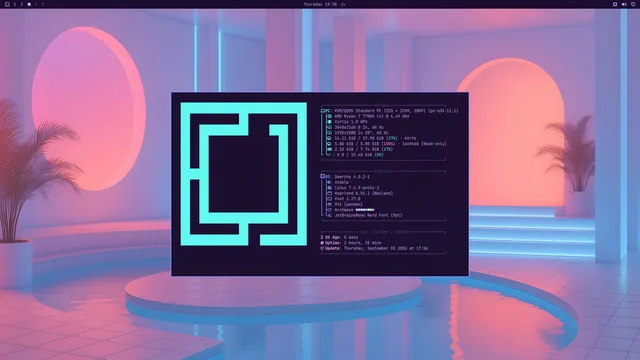640x360 pixels.
Task: Click the window manager icon beside Hyprland
Action: [329, 193]
